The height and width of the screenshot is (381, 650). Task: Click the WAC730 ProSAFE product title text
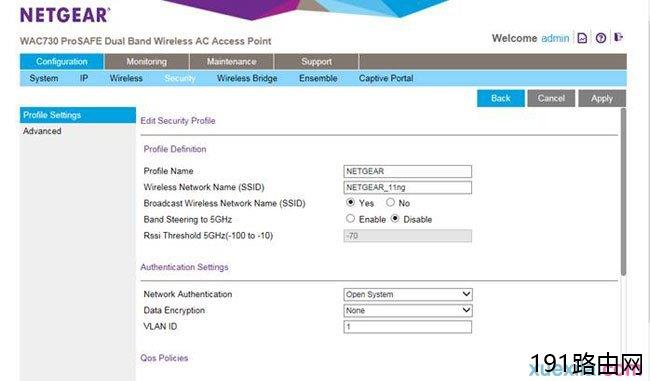146,41
